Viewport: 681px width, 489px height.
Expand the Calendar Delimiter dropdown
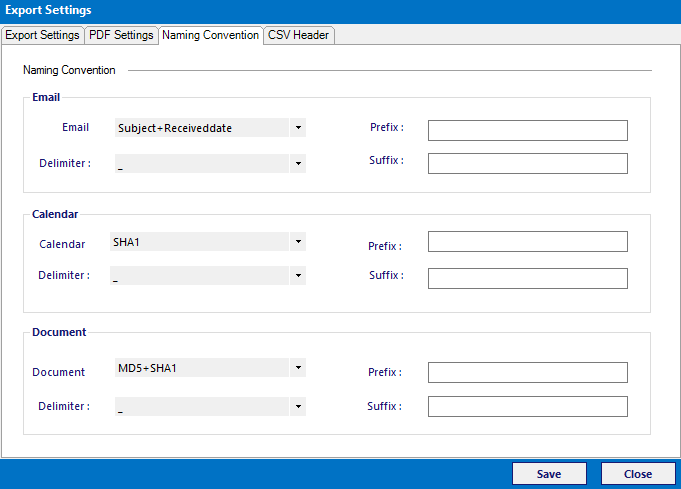(208, 275)
